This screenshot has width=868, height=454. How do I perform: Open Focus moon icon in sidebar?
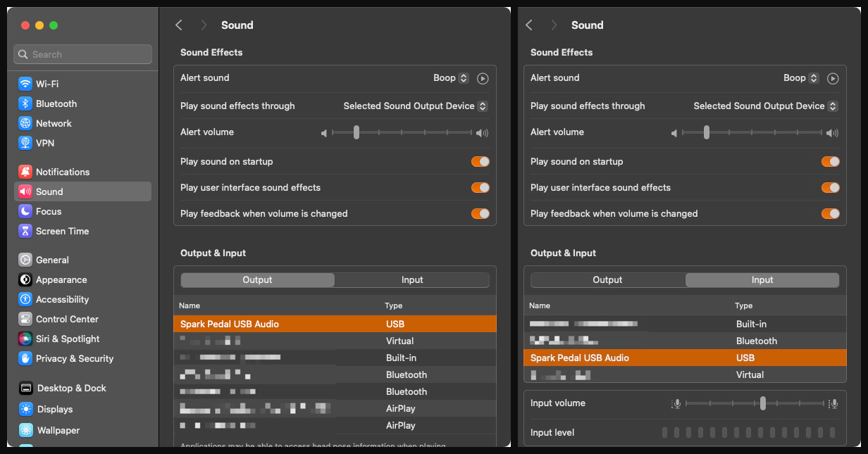tap(25, 211)
